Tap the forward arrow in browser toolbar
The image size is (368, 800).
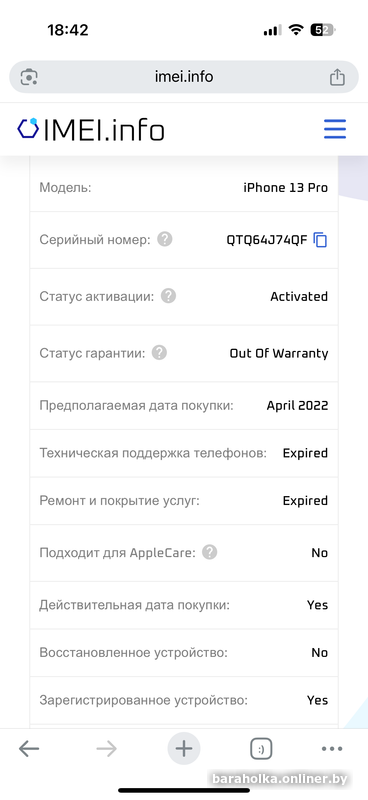point(106,749)
